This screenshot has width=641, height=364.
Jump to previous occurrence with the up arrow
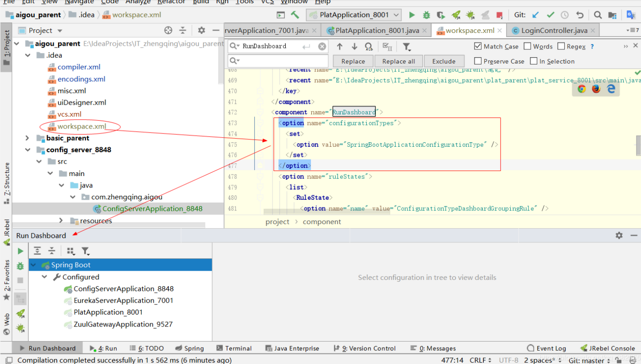coord(340,46)
